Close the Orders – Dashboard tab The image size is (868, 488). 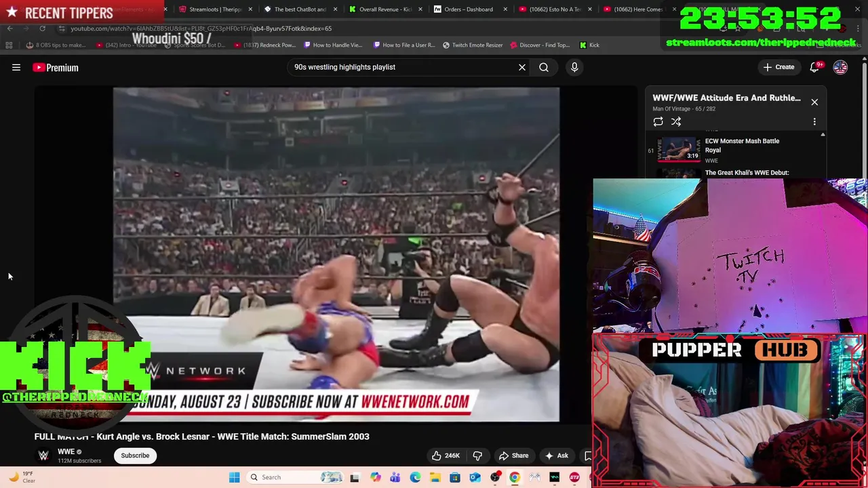pyautogui.click(x=505, y=9)
